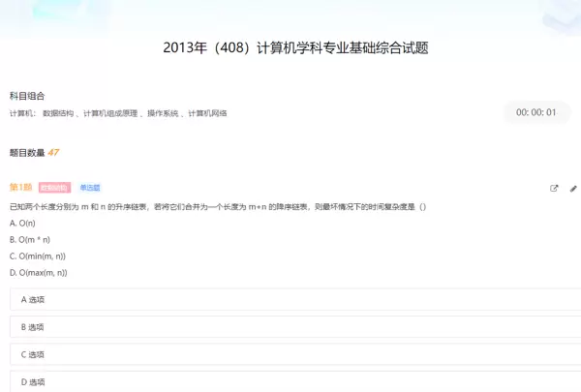Click the option text D. O(max(m, n))
581x392 pixels.
(38, 273)
